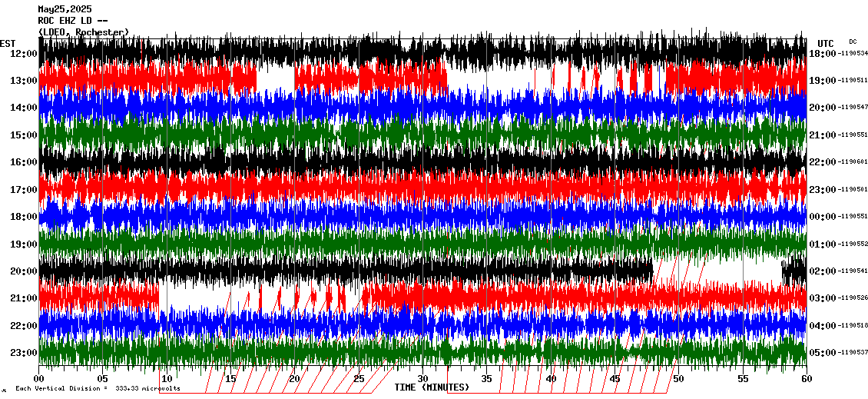Click the UTC timezone column header
Screen dimensions: 868x399
click(826, 43)
